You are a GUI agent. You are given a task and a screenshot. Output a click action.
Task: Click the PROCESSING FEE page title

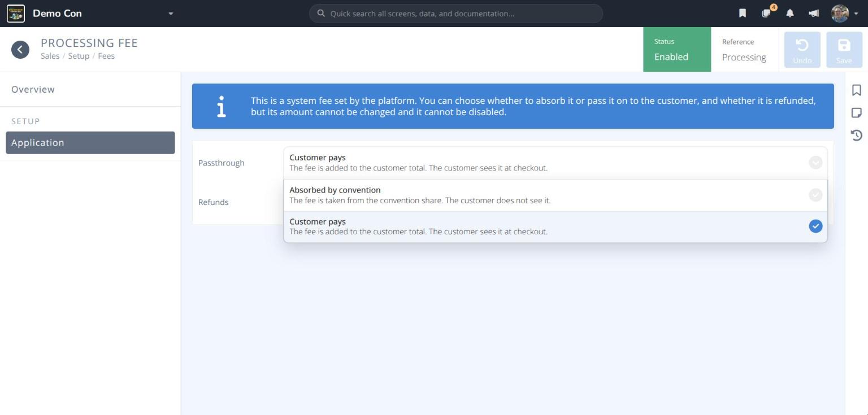tap(89, 43)
